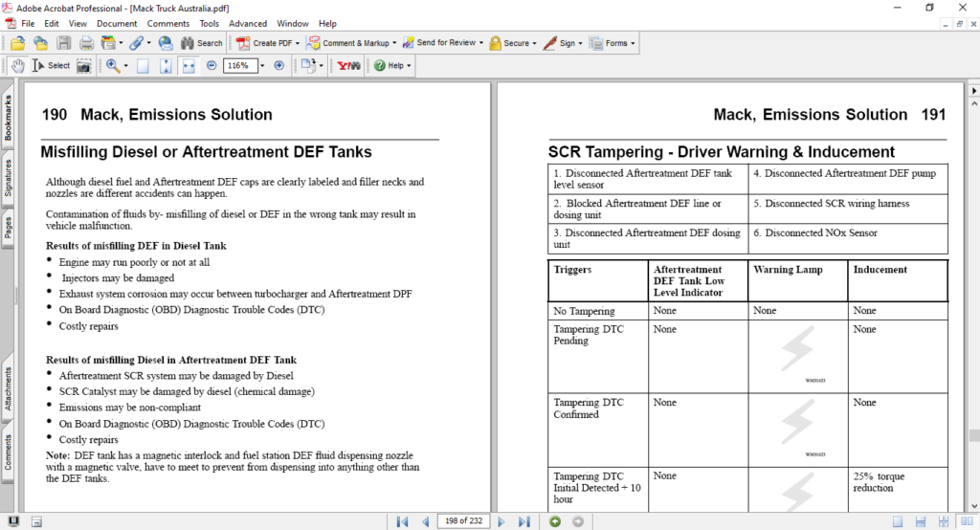Click the vertical scrollbar down arrow
980x530 pixels.
(x=972, y=504)
